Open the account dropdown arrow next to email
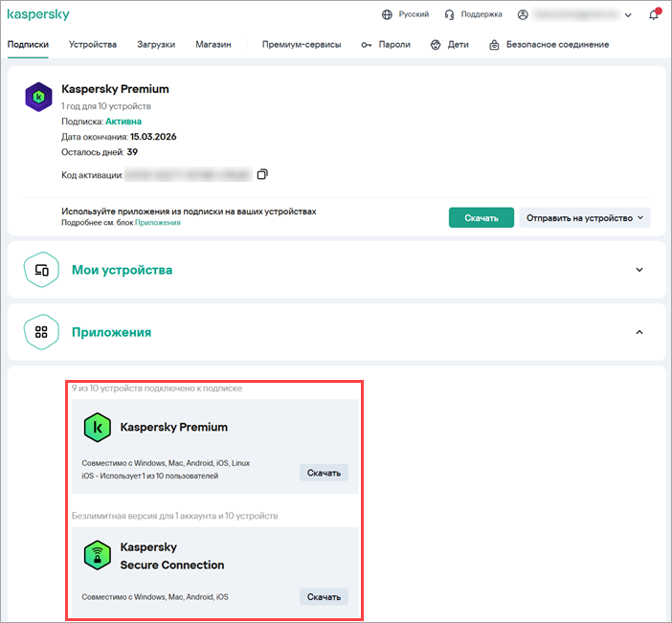The width and height of the screenshot is (672, 623). coord(628,15)
